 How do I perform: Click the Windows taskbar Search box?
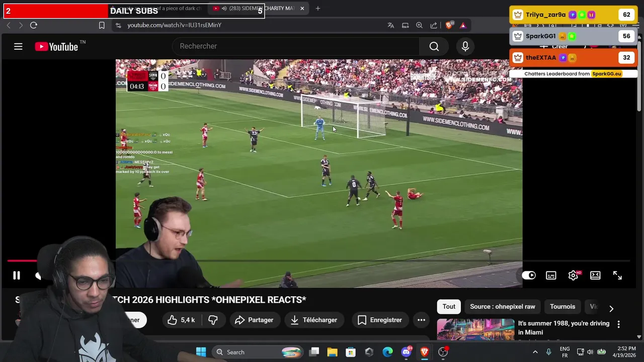click(258, 352)
